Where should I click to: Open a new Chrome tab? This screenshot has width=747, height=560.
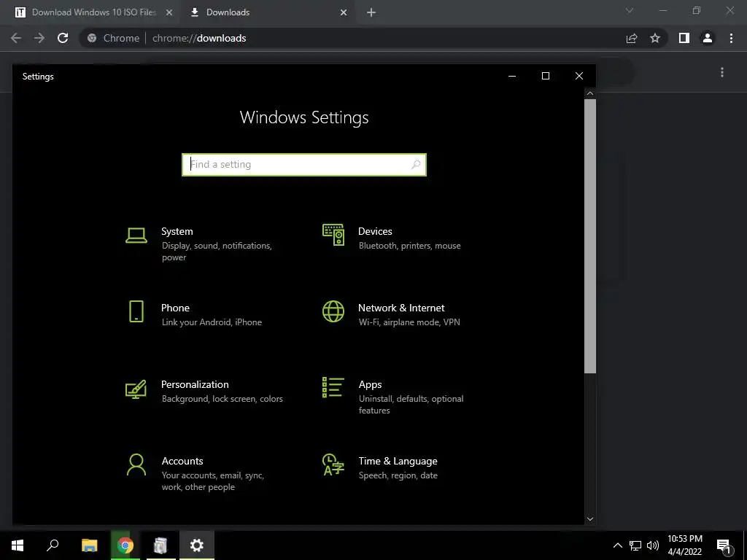tap(371, 12)
